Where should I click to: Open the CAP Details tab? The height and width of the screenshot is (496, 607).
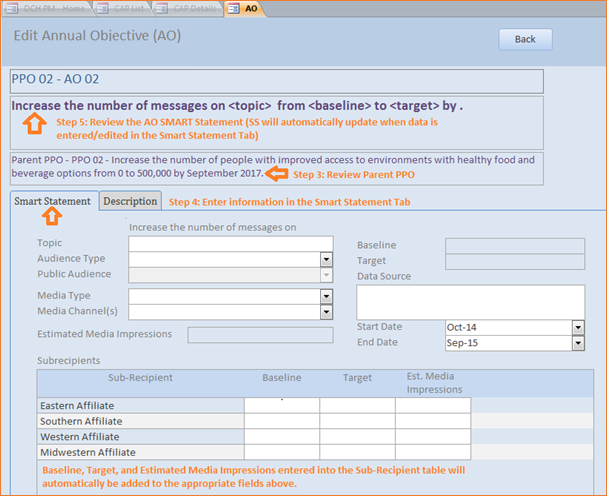[188, 9]
